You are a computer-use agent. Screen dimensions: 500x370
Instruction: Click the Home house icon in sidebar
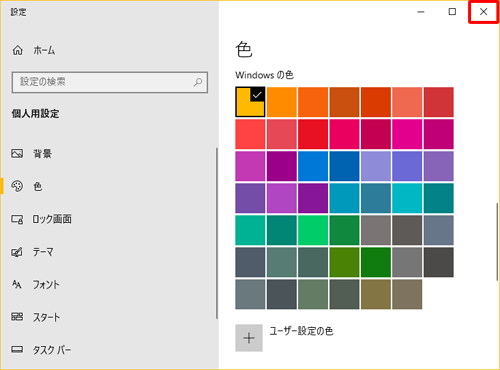[x=18, y=50]
